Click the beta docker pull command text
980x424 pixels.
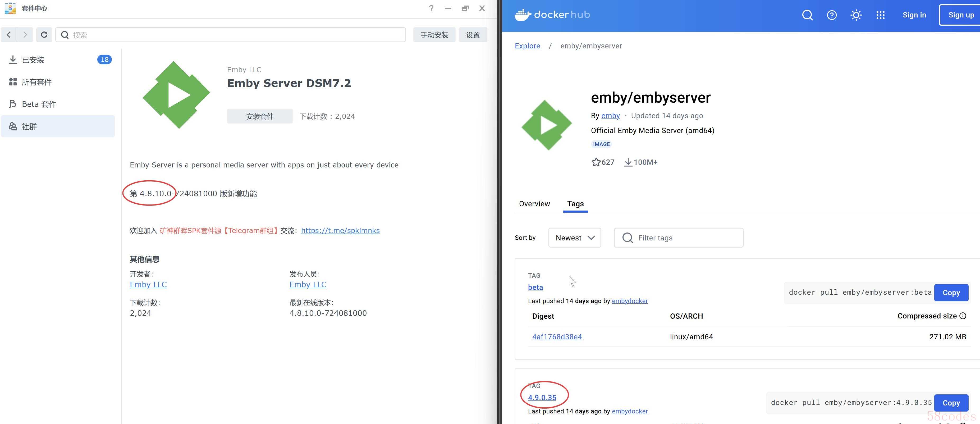(x=860, y=292)
